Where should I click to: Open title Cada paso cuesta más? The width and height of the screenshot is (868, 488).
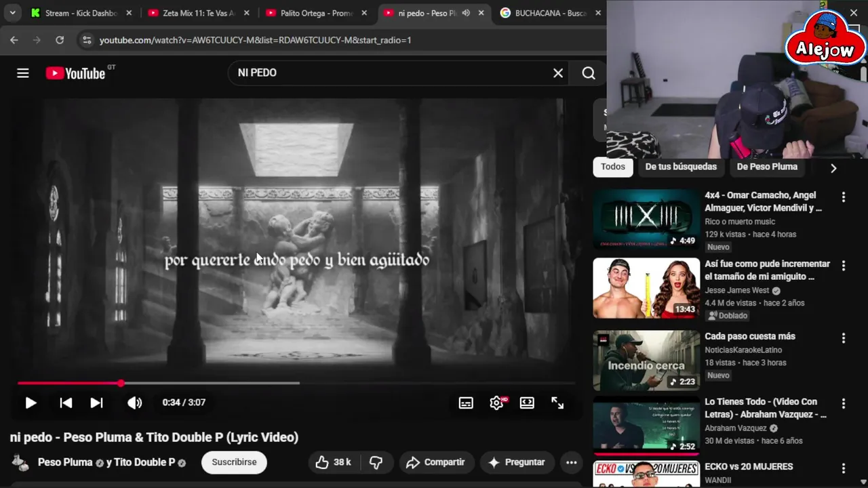(x=750, y=336)
